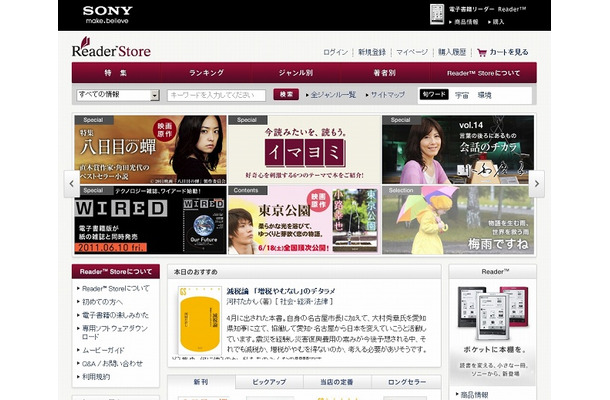Open sidebar link 利用規約
This screenshot has height=400, width=610.
pyautogui.click(x=96, y=377)
